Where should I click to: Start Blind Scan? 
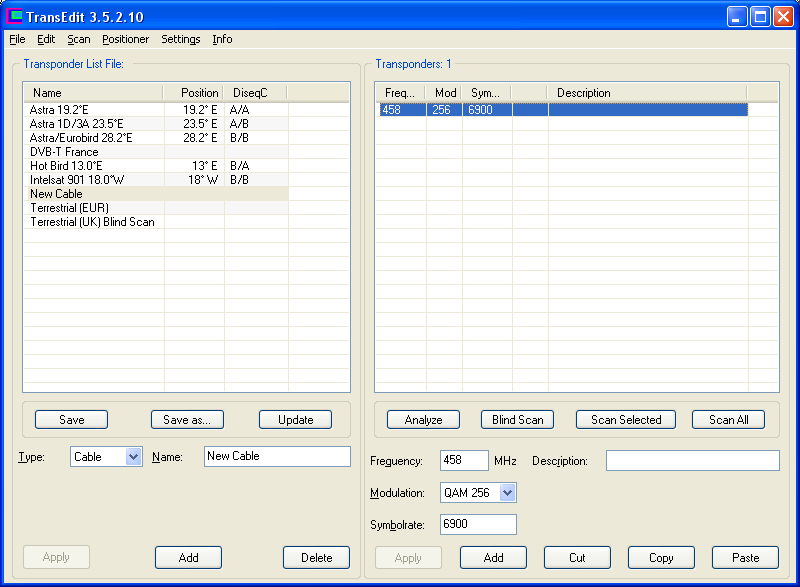(517, 419)
